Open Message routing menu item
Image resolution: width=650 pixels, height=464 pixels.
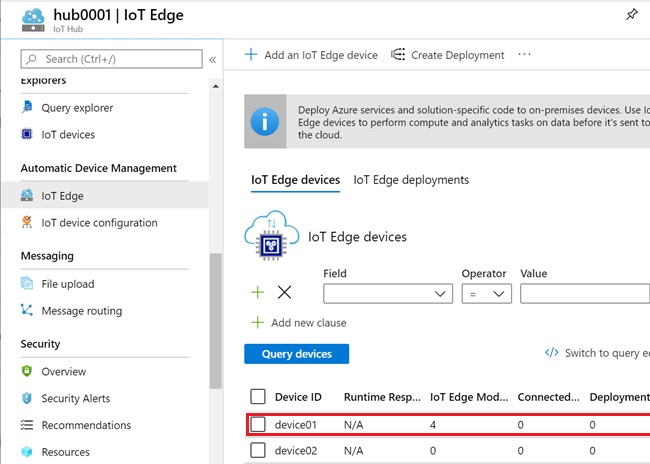82,311
